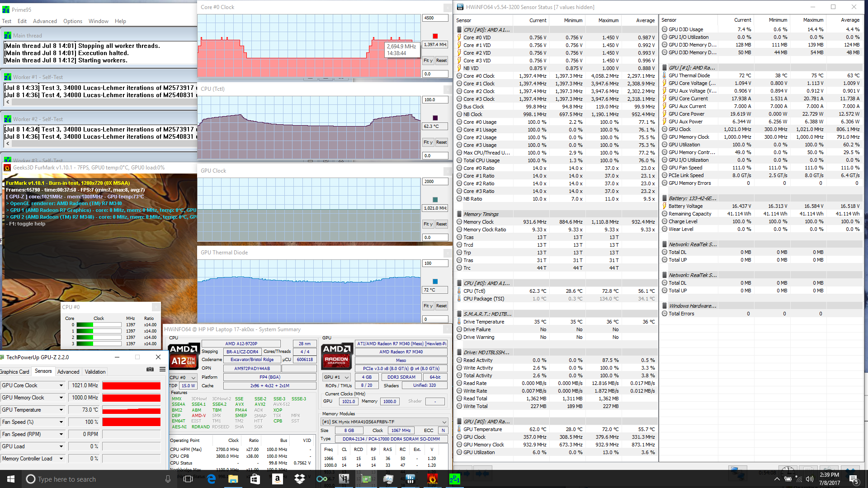Click the chip icon on the Memory Timings header

(459, 214)
